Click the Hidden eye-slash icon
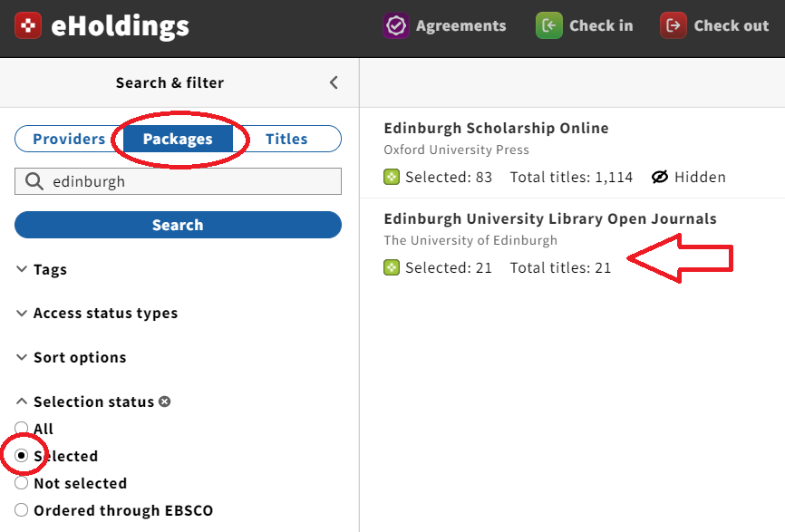Image resolution: width=785 pixels, height=532 pixels. click(660, 177)
